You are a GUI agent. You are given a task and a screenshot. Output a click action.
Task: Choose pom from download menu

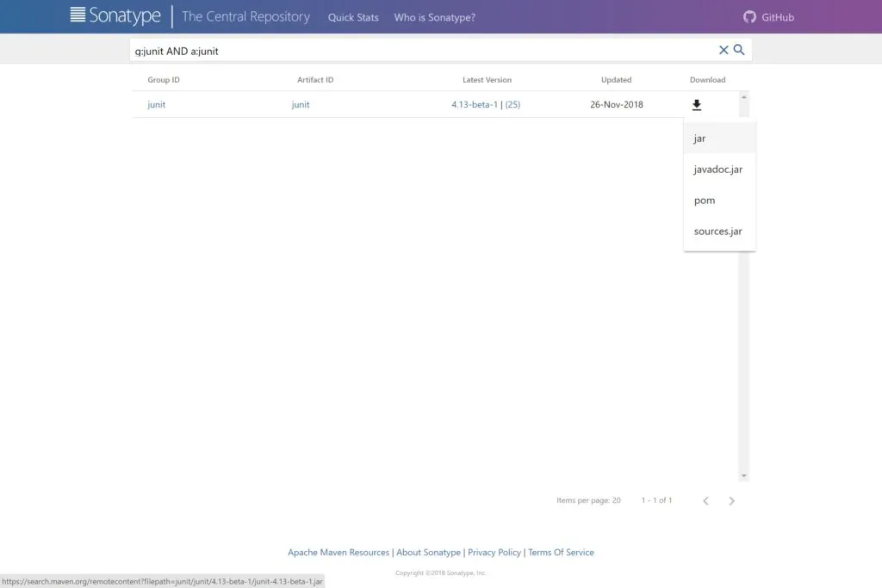(719, 200)
